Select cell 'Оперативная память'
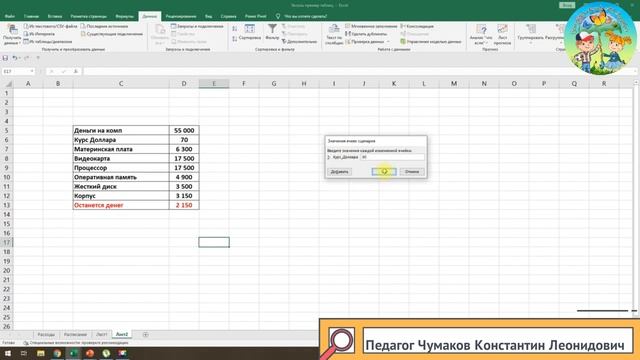The width and height of the screenshot is (640, 360). click(121, 177)
